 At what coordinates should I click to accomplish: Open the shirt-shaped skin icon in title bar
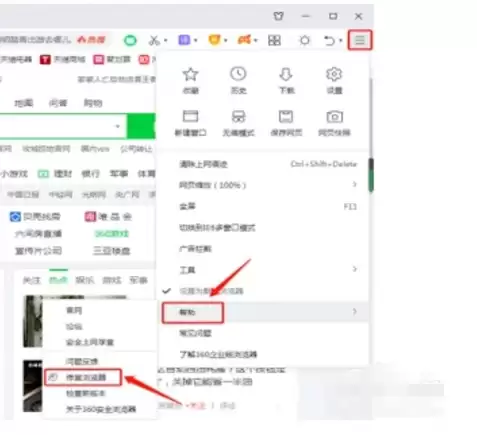pyautogui.click(x=278, y=16)
